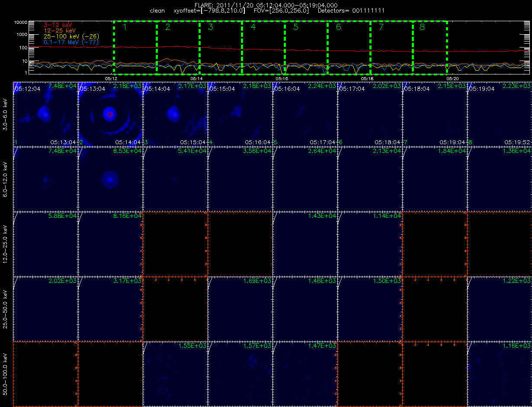Click the 1.43E+04 peak value text
This screenshot has width=532, height=407.
[x=322, y=216]
